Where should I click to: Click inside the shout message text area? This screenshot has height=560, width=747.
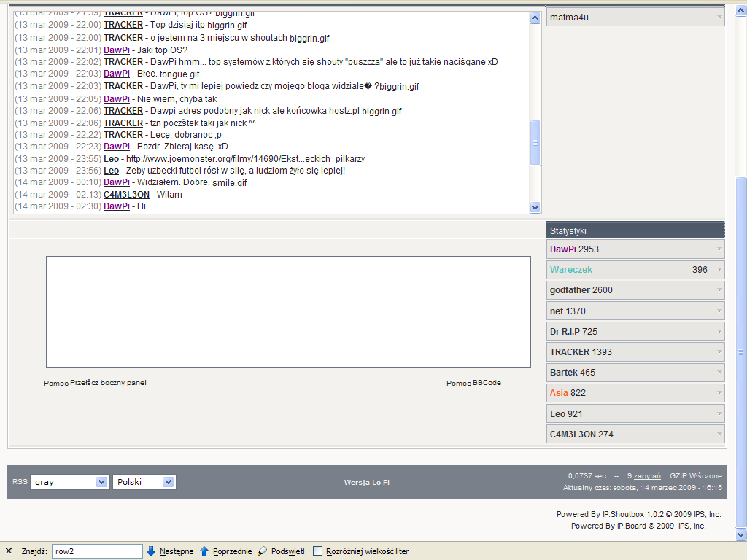pyautogui.click(x=288, y=311)
